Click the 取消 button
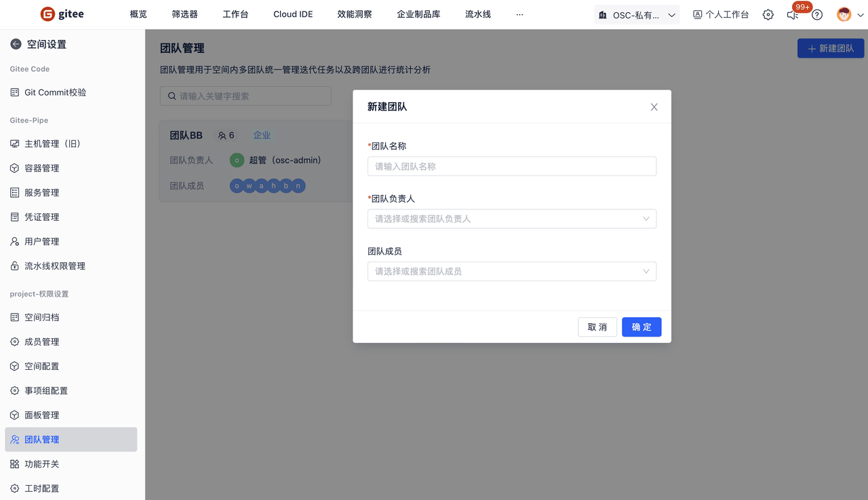Viewport: 868px width, 500px height. pyautogui.click(x=597, y=327)
